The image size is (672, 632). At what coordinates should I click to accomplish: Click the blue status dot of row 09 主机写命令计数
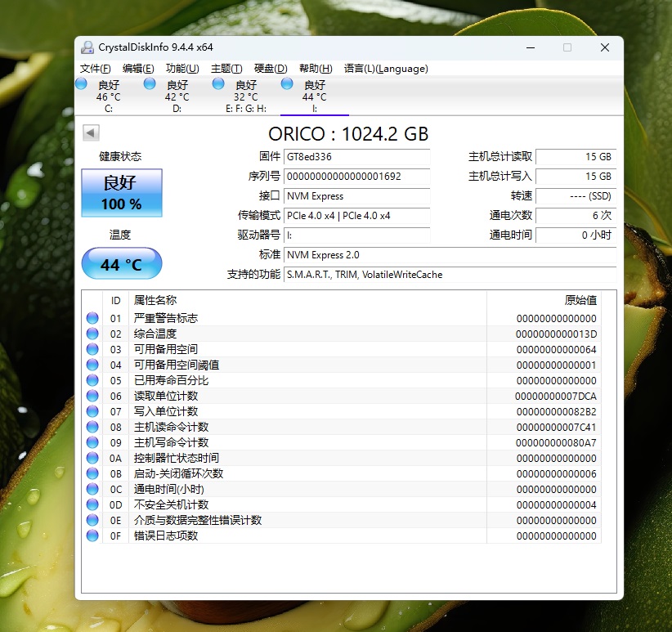coord(92,442)
